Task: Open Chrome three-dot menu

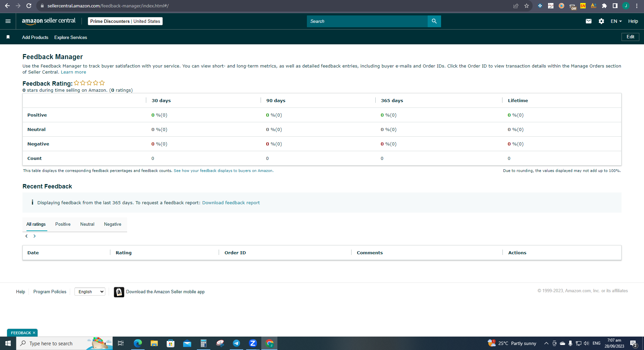Action: 637,6
